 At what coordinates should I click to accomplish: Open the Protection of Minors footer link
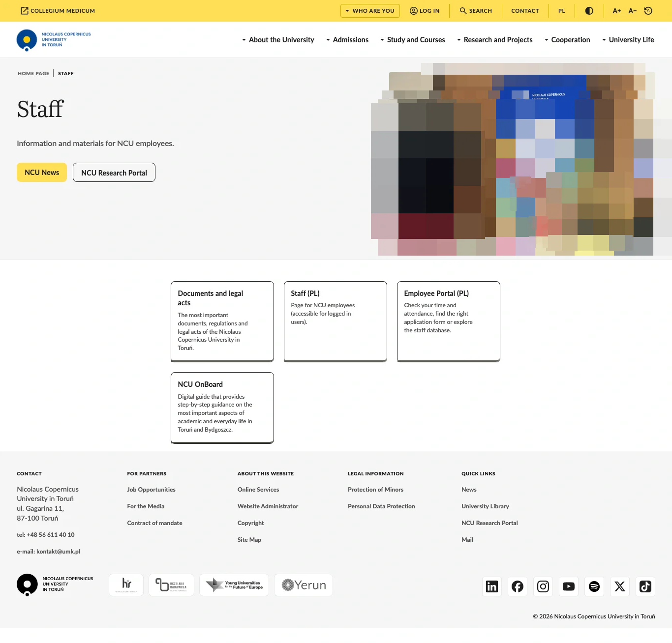375,490
